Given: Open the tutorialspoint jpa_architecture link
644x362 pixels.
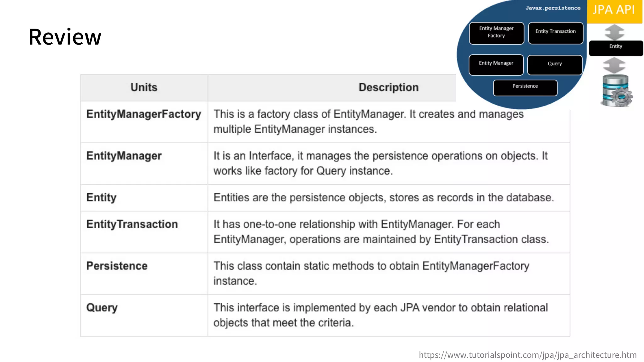Looking at the screenshot, I should (x=527, y=355).
